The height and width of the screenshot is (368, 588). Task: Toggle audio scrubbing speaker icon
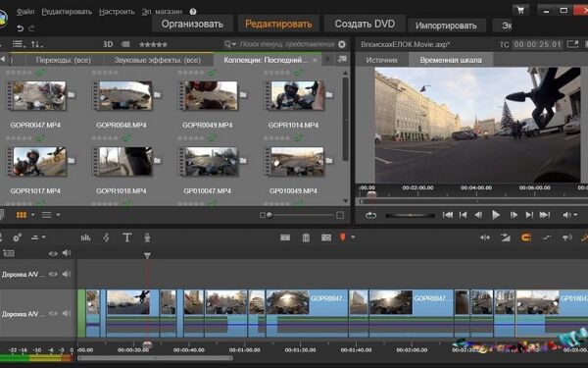(x=567, y=237)
